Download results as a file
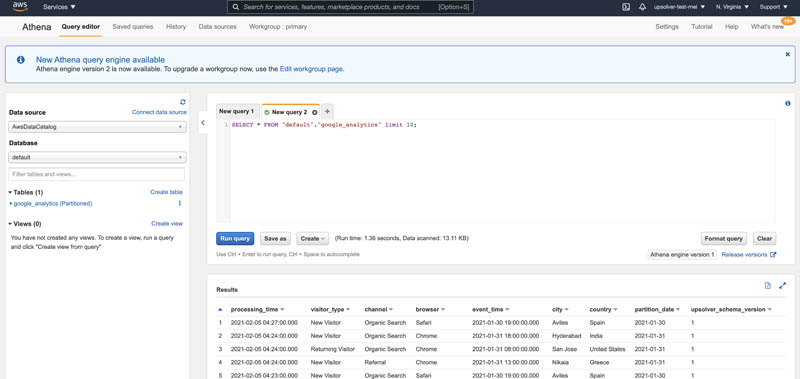This screenshot has height=379, width=800. pyautogui.click(x=767, y=286)
